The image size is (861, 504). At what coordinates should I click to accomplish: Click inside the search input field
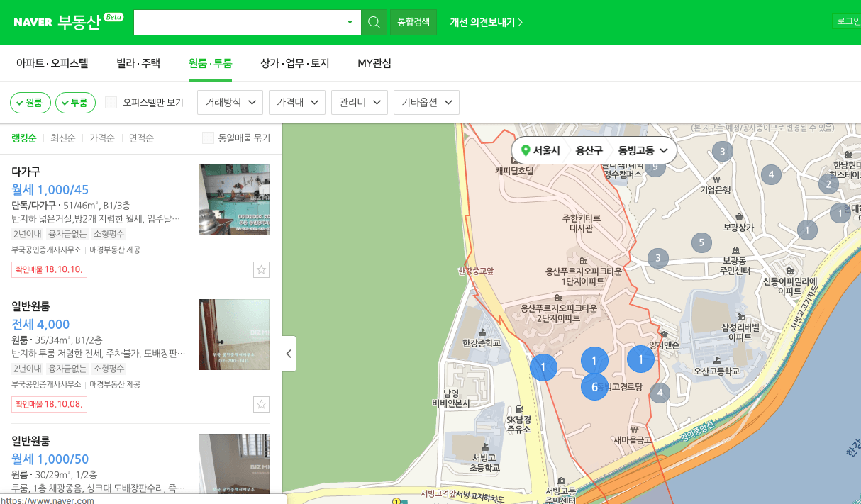tap(241, 22)
